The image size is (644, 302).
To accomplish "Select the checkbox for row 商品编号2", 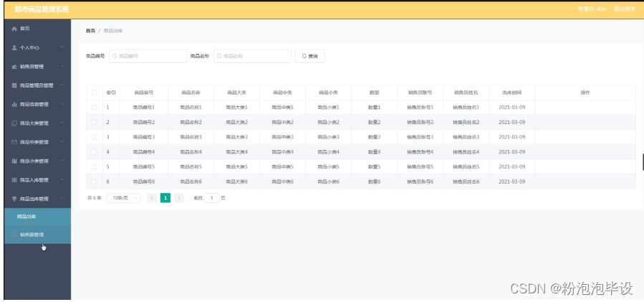I will tap(95, 122).
